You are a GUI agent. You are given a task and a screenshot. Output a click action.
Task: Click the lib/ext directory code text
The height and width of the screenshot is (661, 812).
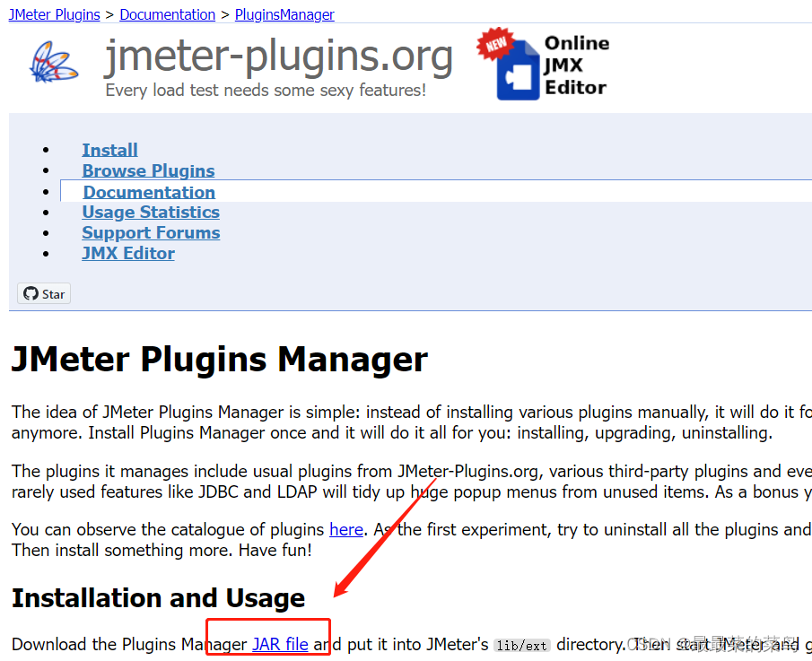click(x=521, y=646)
